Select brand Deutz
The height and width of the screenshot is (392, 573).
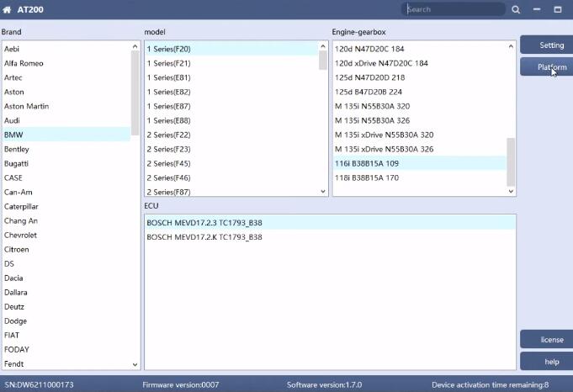(66, 306)
